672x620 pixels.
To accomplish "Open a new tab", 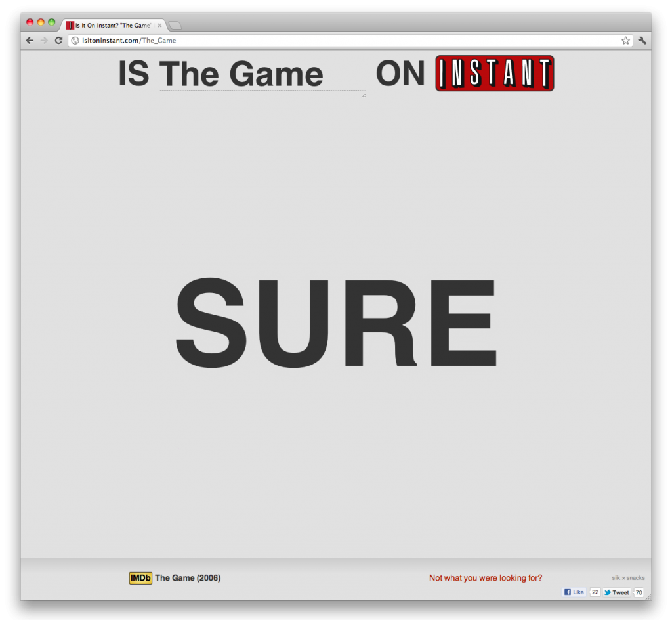I will [x=175, y=25].
